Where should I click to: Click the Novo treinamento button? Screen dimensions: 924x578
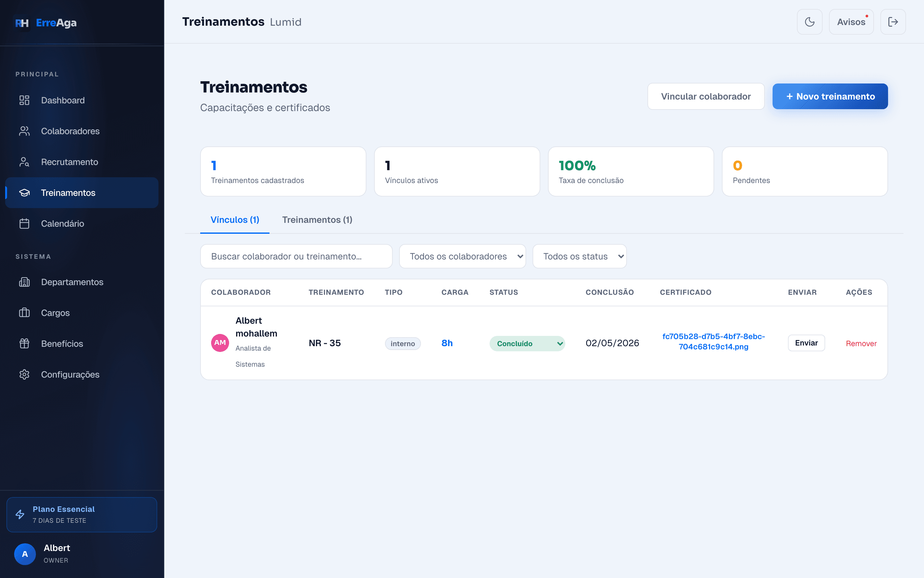click(830, 96)
